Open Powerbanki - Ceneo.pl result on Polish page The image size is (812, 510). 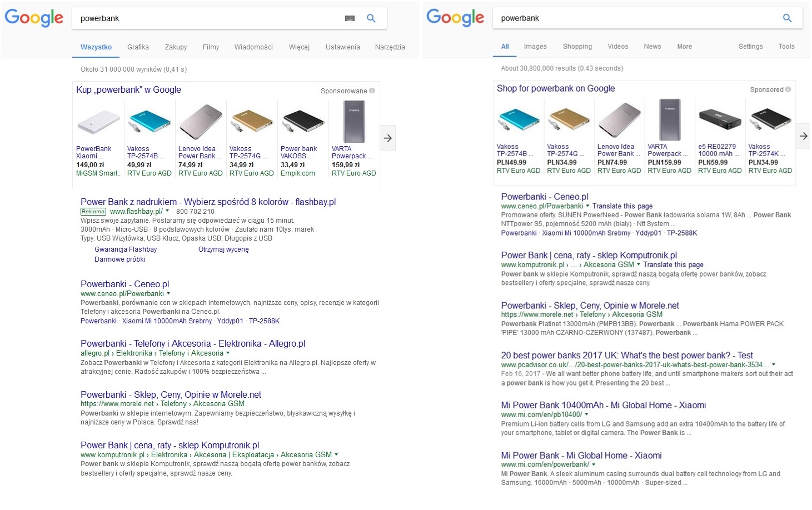pyautogui.click(x=124, y=284)
